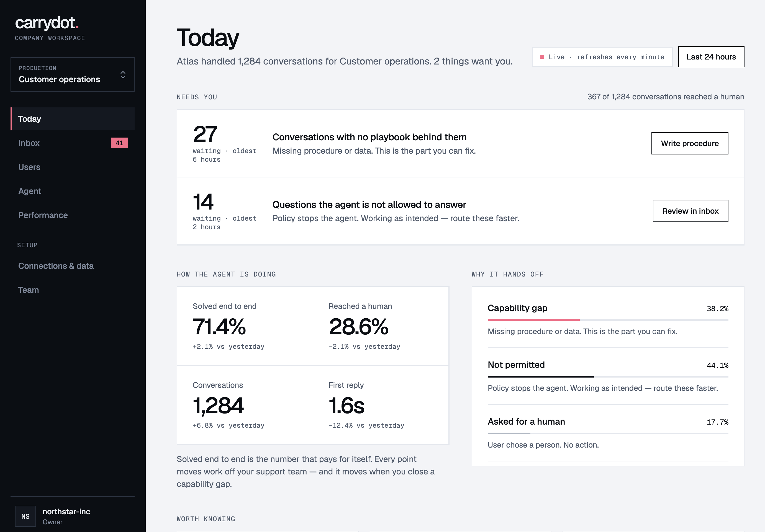Click the Write procedure button
The height and width of the screenshot is (532, 765).
click(690, 143)
